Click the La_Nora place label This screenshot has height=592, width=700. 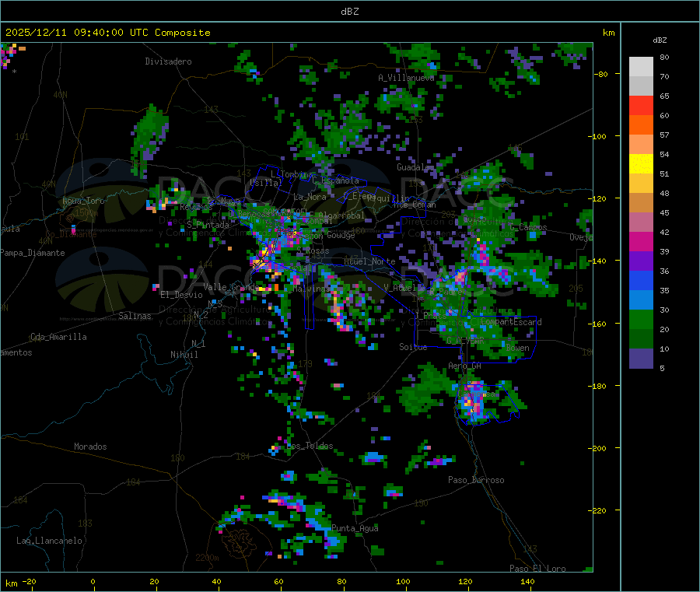click(310, 197)
